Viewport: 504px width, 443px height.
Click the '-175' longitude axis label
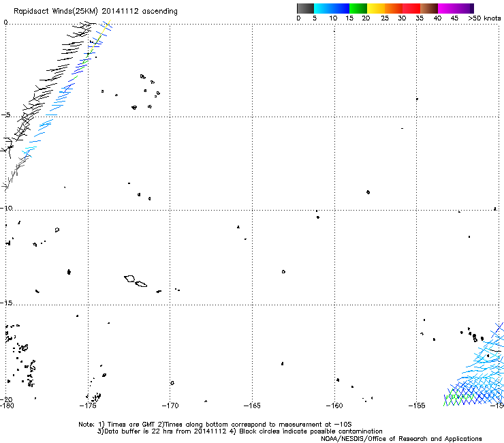[x=88, y=406]
